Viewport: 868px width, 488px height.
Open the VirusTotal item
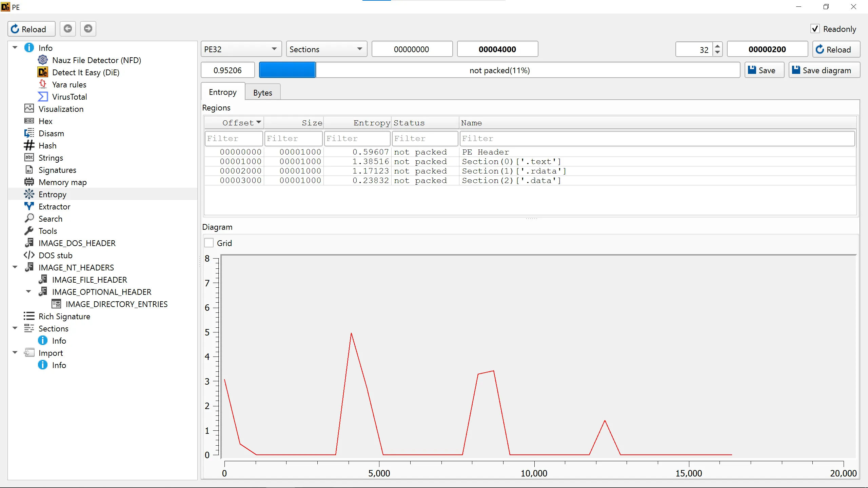tap(69, 97)
